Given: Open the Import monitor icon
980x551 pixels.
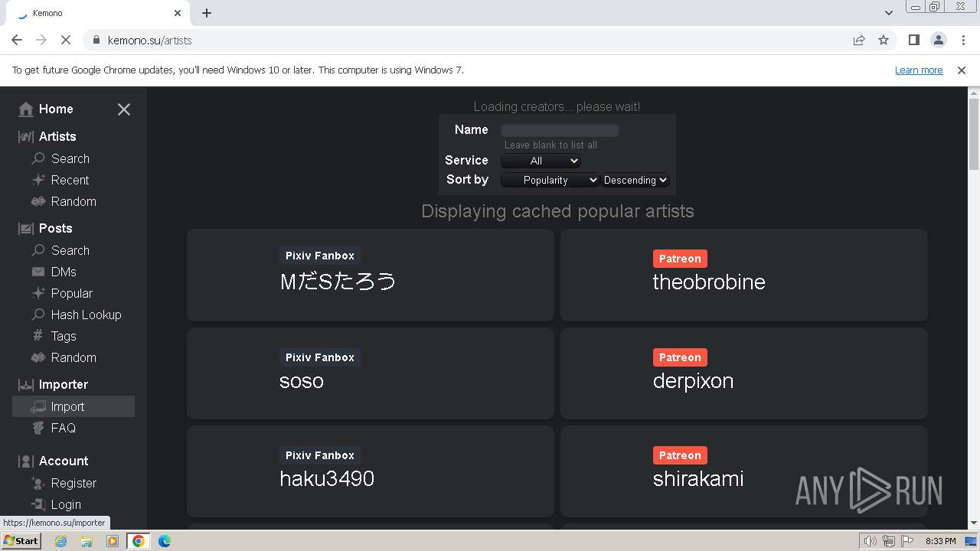Looking at the screenshot, I should click(x=38, y=406).
